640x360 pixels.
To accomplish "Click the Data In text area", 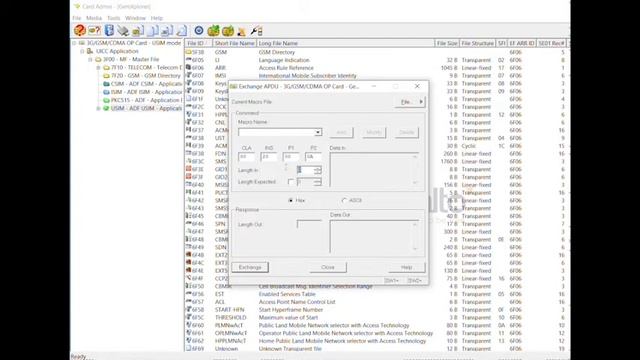I will pos(374,170).
